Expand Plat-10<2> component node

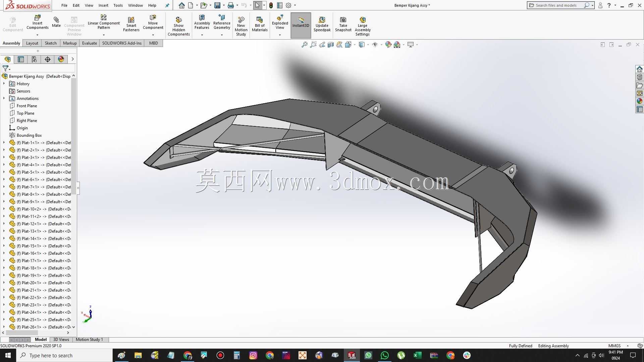4,209
